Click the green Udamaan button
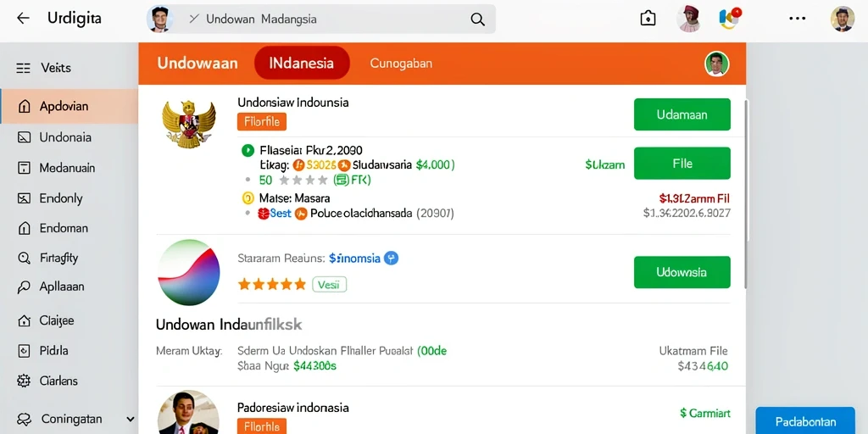Image resolution: width=868 pixels, height=434 pixels. [x=682, y=114]
